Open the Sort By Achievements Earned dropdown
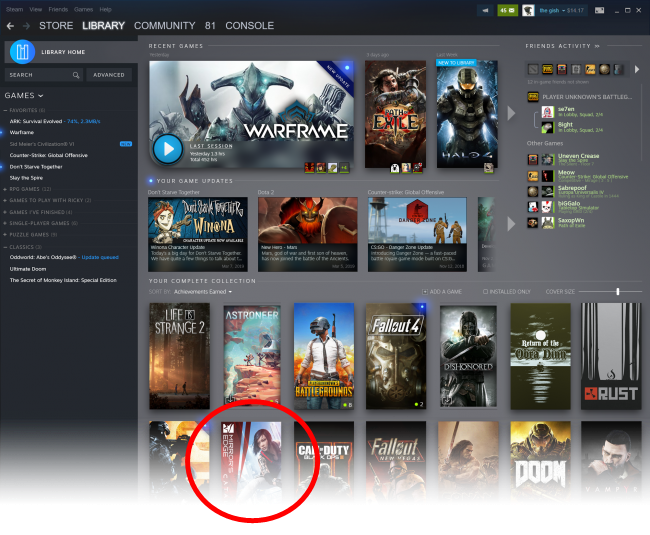650x535 pixels. coord(203,292)
